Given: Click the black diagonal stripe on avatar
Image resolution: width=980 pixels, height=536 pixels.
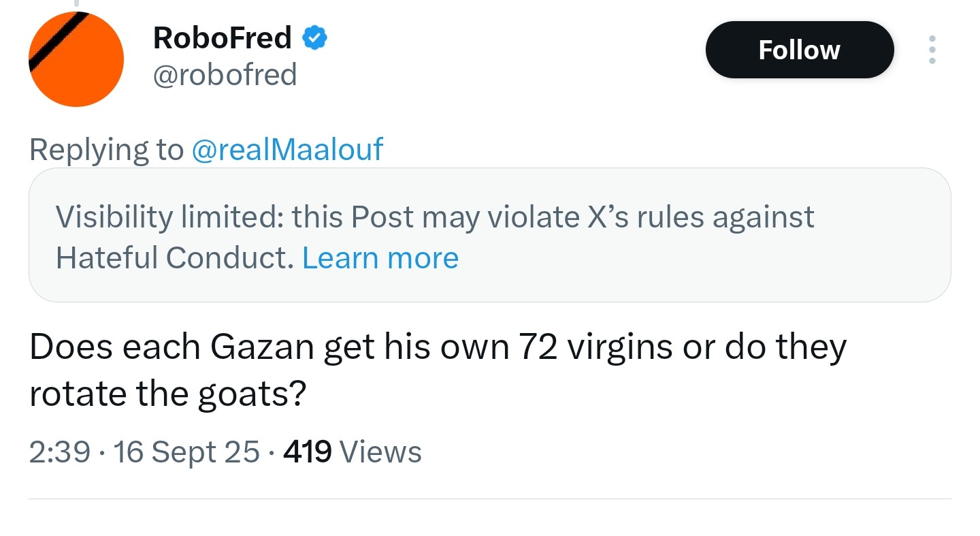Looking at the screenshot, I should coord(59,42).
